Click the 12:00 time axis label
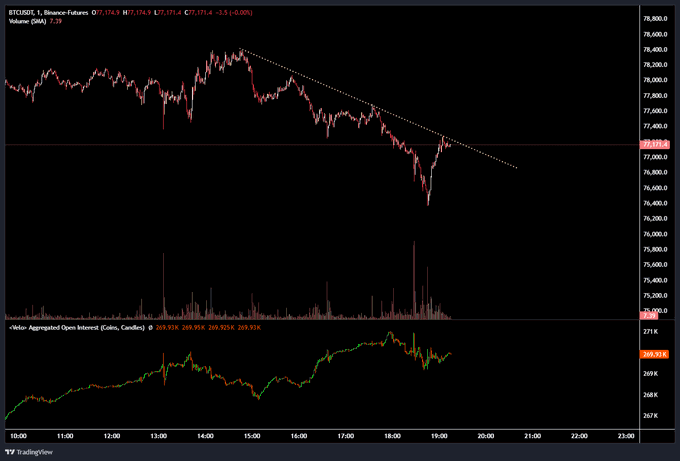This screenshot has width=680, height=461. pos(112,436)
